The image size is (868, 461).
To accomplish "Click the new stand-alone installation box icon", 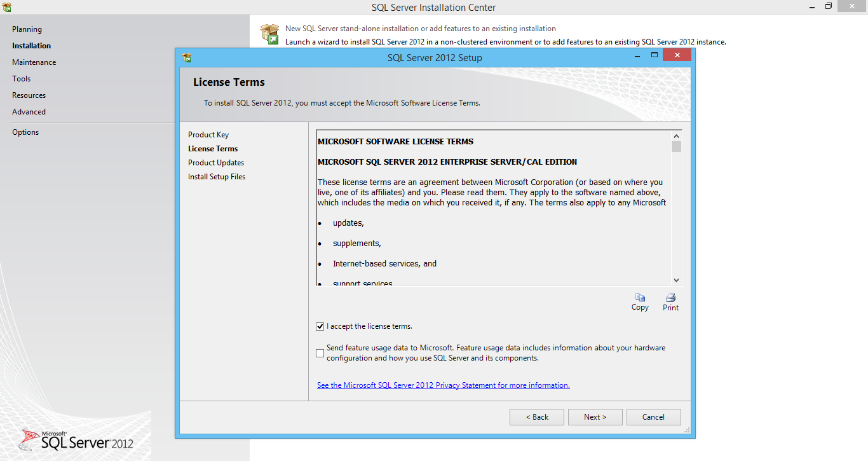I will click(x=270, y=34).
